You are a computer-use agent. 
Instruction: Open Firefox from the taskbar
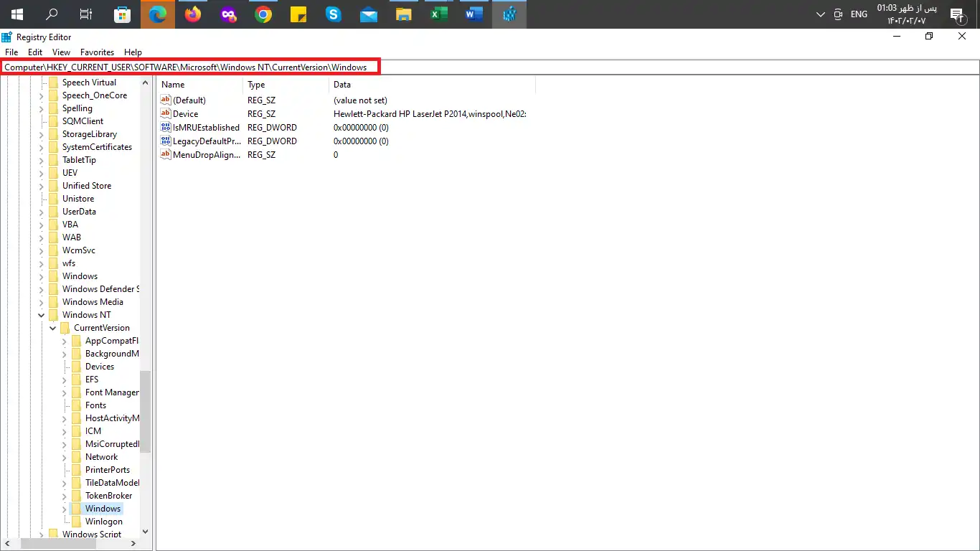[x=193, y=14]
